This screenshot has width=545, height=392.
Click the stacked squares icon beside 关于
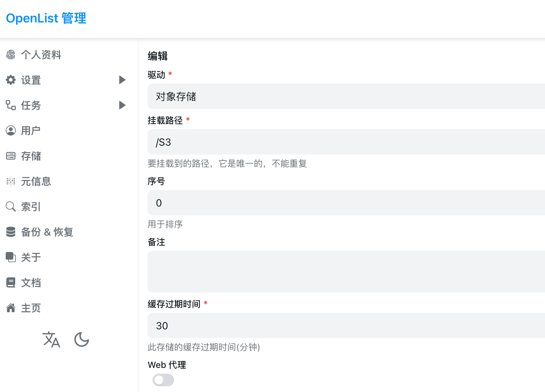11,257
